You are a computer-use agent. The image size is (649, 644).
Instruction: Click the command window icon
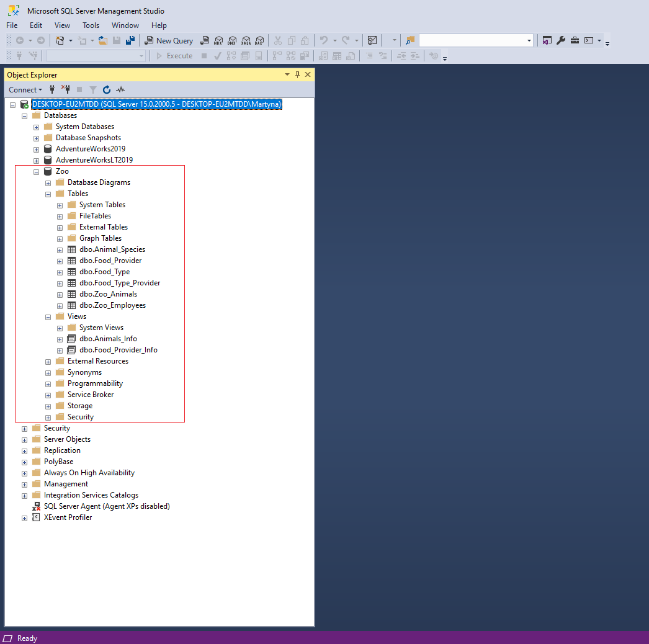pos(589,40)
